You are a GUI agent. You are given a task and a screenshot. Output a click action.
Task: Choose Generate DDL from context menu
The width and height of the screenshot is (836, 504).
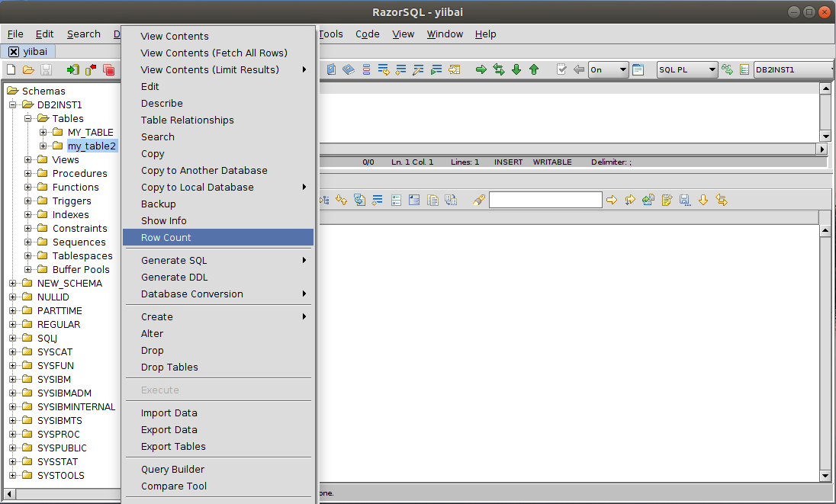coord(174,277)
